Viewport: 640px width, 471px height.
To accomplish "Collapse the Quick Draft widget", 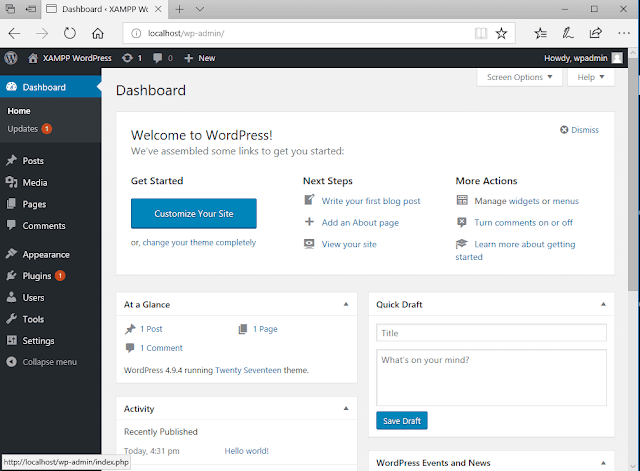I will (x=603, y=304).
